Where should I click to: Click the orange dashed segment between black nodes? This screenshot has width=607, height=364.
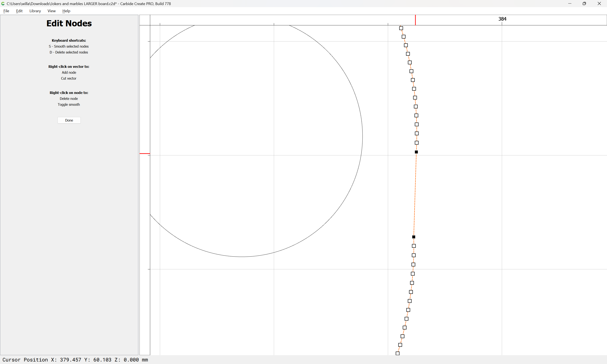pos(415,194)
